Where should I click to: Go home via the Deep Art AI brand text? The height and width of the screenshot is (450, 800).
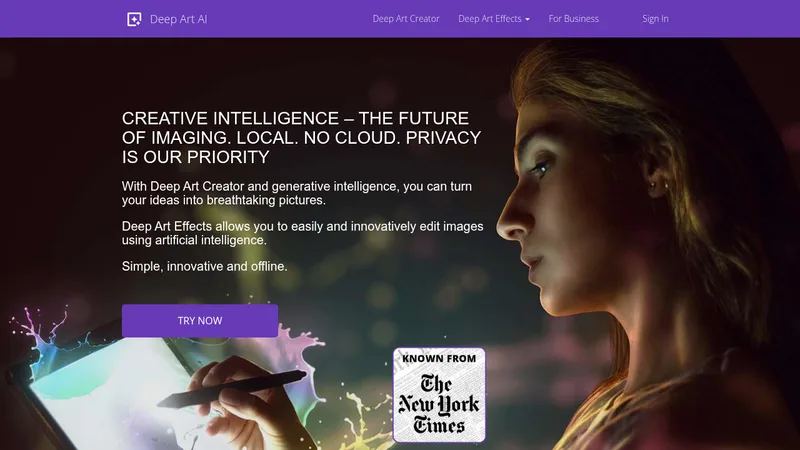[179, 19]
